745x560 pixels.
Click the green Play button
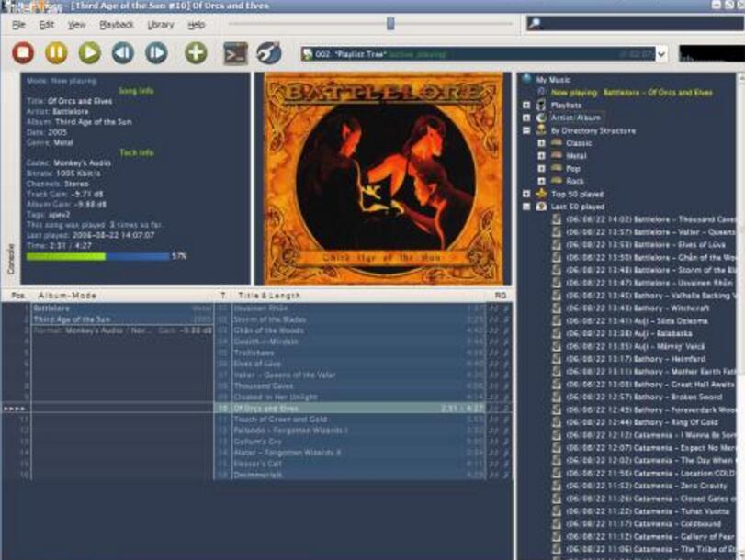tap(90, 52)
